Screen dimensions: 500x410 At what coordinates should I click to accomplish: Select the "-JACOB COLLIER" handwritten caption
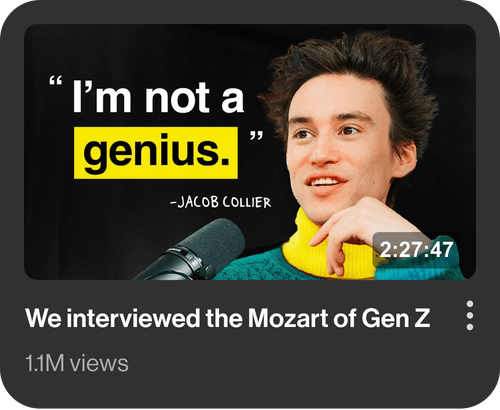pyautogui.click(x=220, y=202)
